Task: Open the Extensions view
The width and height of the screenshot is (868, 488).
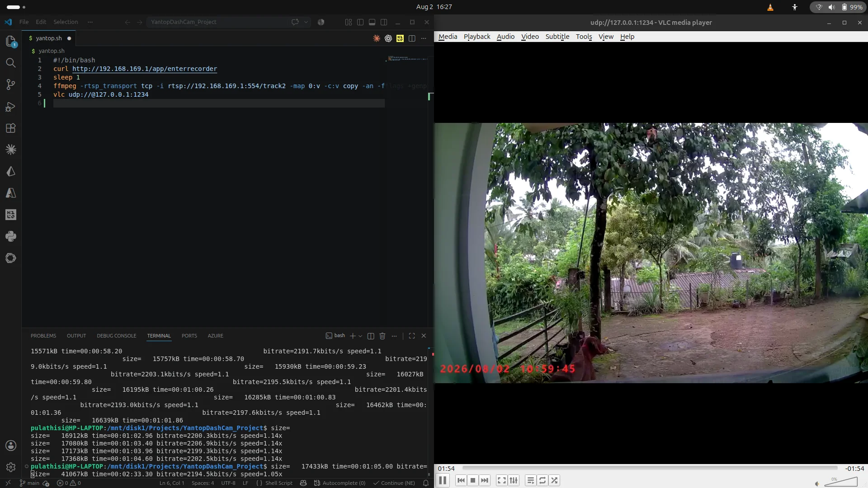Action: point(11,128)
